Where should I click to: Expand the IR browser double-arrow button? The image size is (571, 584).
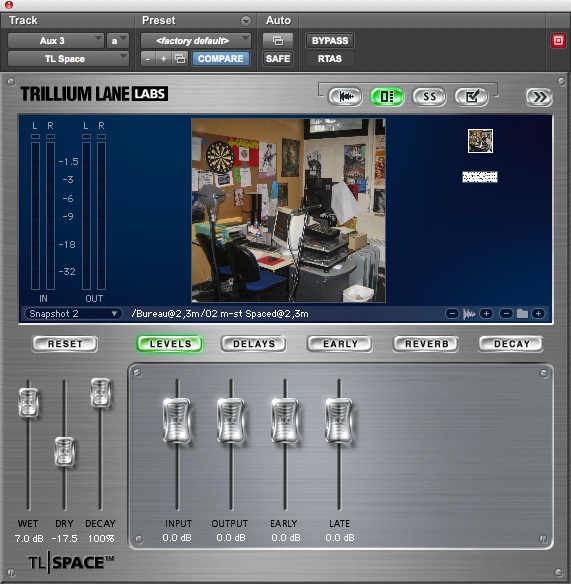coord(539,97)
